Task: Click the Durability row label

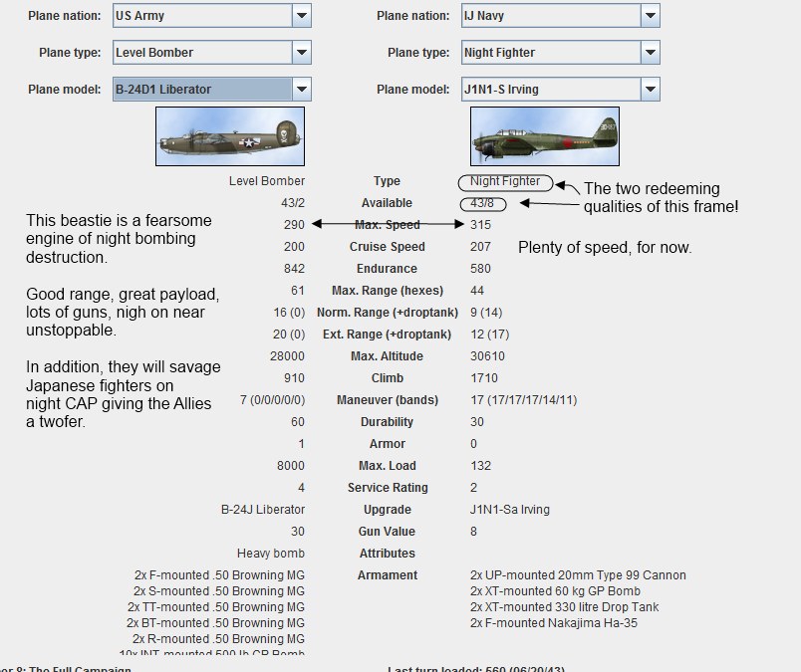Action: [x=388, y=422]
